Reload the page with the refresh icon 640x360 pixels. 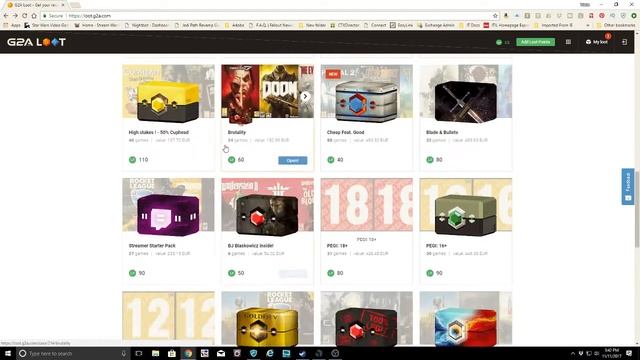(24, 16)
